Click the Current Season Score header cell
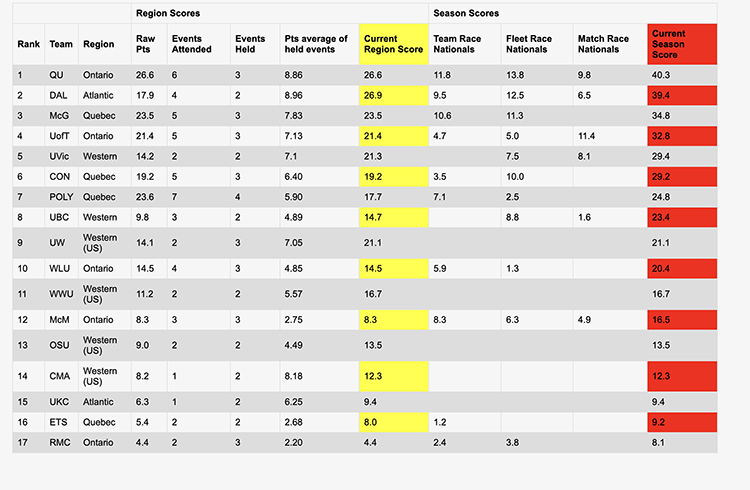Screen dimensions: 750x490 pos(682,44)
